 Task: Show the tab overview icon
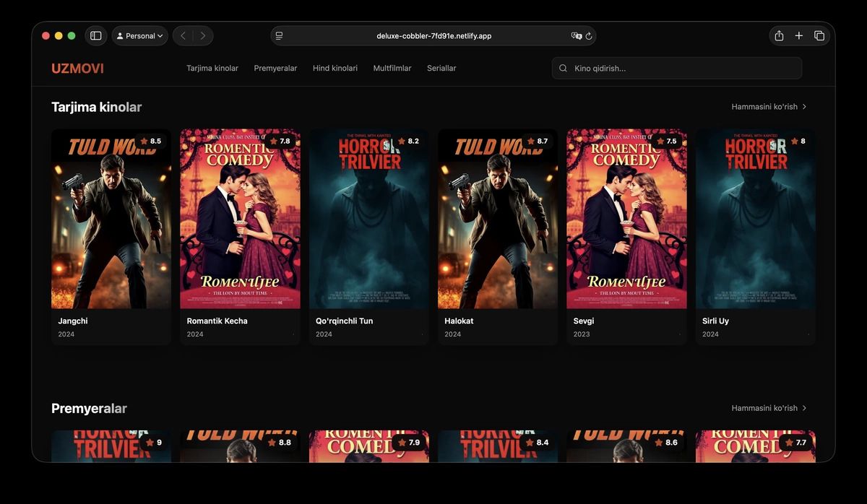tap(819, 35)
